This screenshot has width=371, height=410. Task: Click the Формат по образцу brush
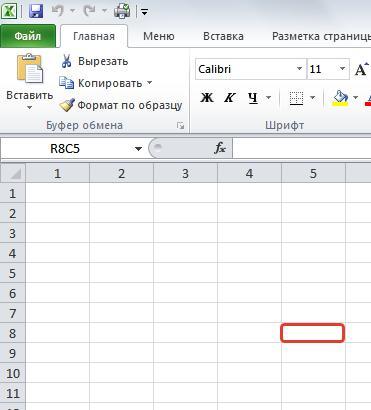point(67,105)
